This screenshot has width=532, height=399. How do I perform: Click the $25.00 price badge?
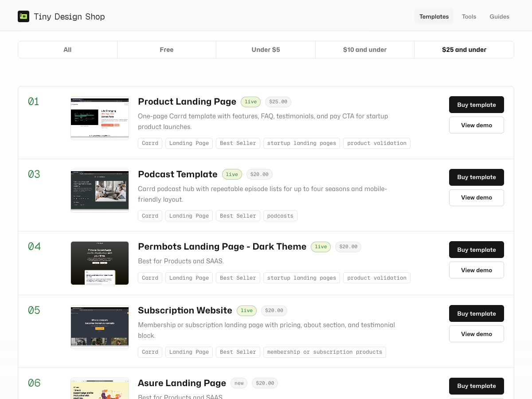pyautogui.click(x=278, y=102)
